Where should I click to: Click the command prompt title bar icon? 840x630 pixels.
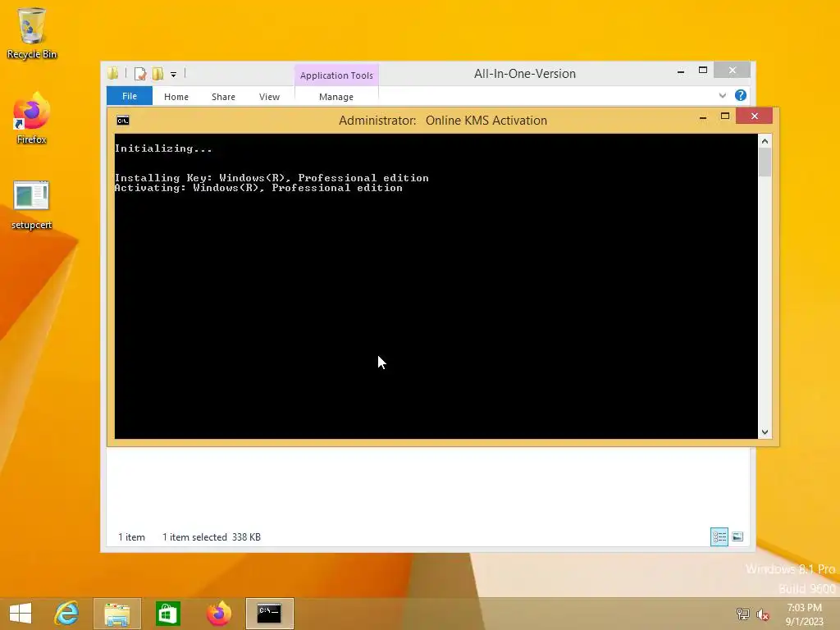point(123,121)
